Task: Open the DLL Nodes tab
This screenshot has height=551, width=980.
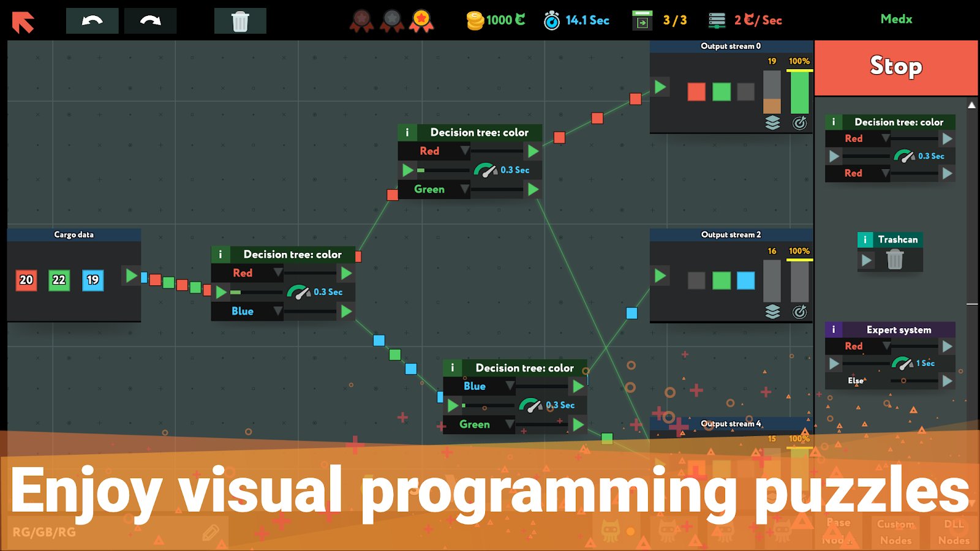Action: [x=954, y=532]
